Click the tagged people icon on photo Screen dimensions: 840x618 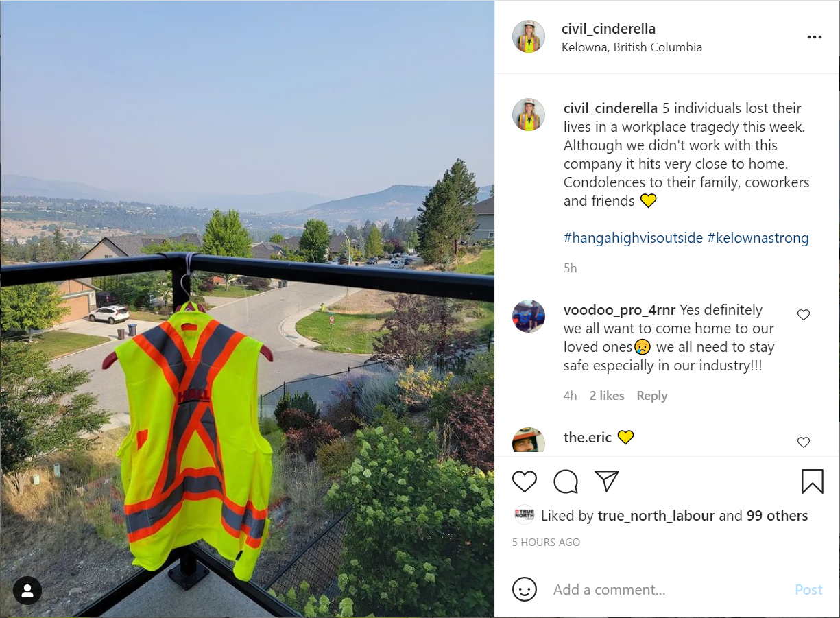point(27,591)
